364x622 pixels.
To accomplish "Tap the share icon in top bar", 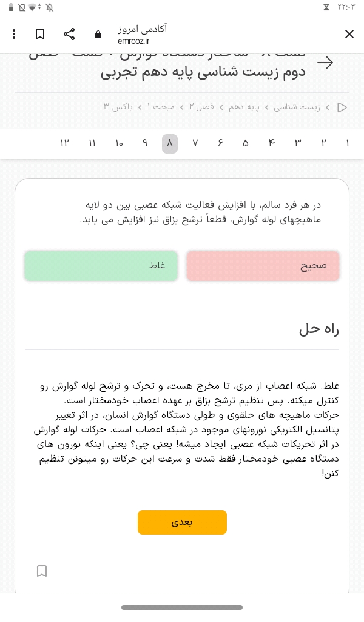I will tap(69, 34).
